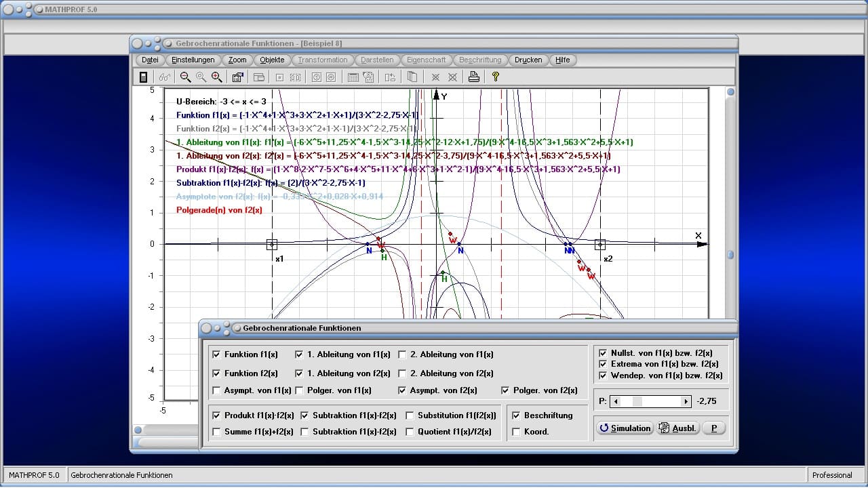
Task: Uncheck the checked Subtraktion f1(x)-f2(x) box
Action: (x=304, y=415)
